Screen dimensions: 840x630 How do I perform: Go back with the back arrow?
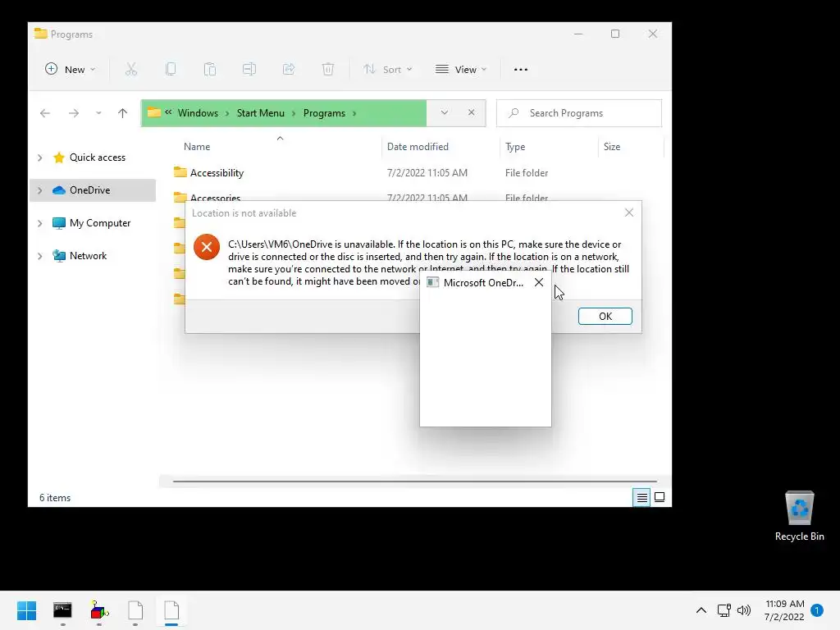pyautogui.click(x=45, y=113)
